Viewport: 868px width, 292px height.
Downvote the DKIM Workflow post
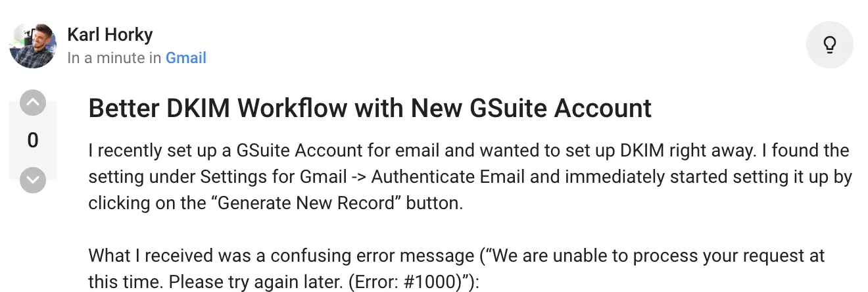[33, 180]
